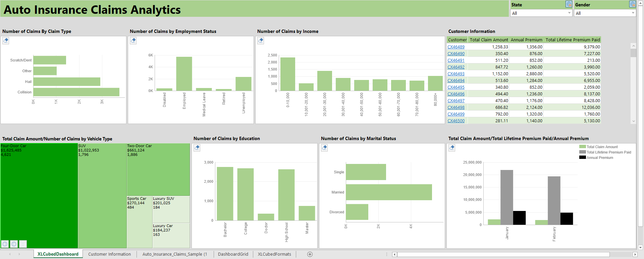Open the Gender slicer settings icon
Viewport: 644px width, 259px height.
pos(632,4)
